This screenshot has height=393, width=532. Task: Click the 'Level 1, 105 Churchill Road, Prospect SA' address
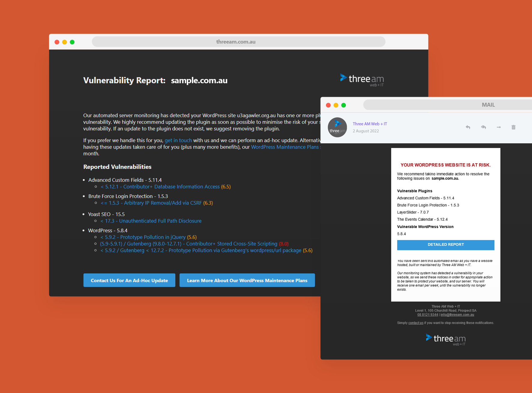pyautogui.click(x=446, y=310)
